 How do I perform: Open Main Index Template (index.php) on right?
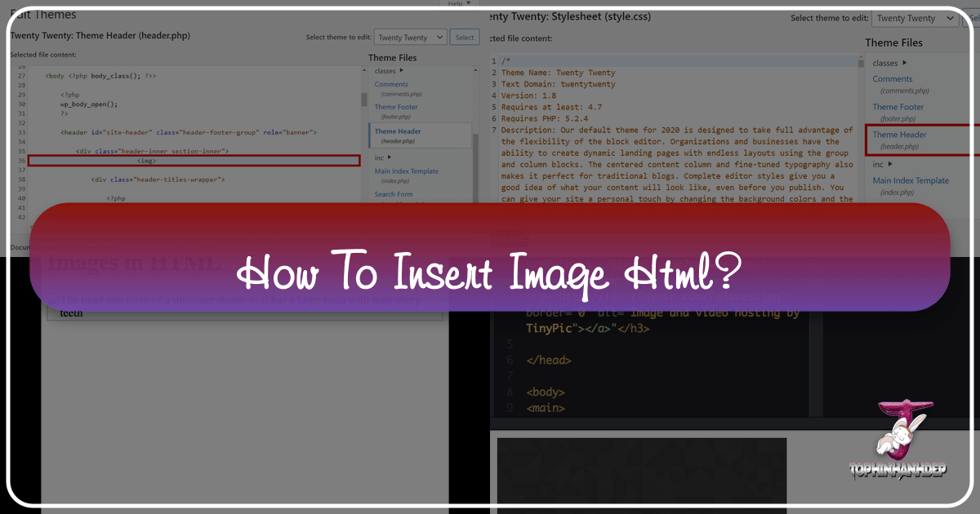point(911,181)
